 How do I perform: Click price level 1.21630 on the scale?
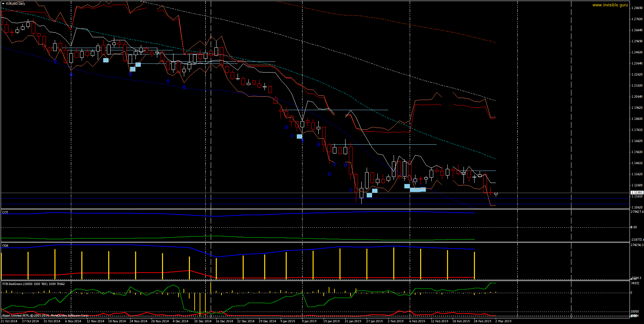(x=637, y=85)
